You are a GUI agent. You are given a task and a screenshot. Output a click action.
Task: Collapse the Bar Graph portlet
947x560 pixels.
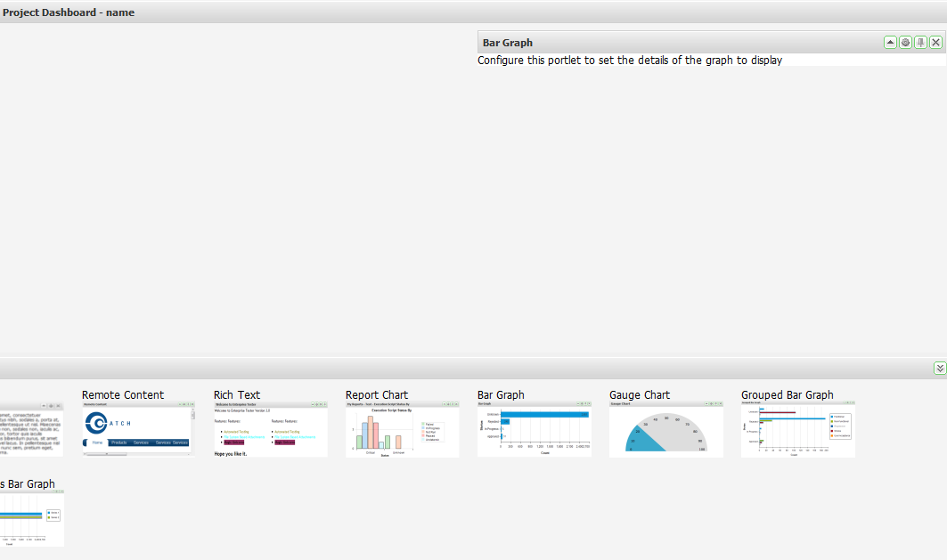[890, 43]
